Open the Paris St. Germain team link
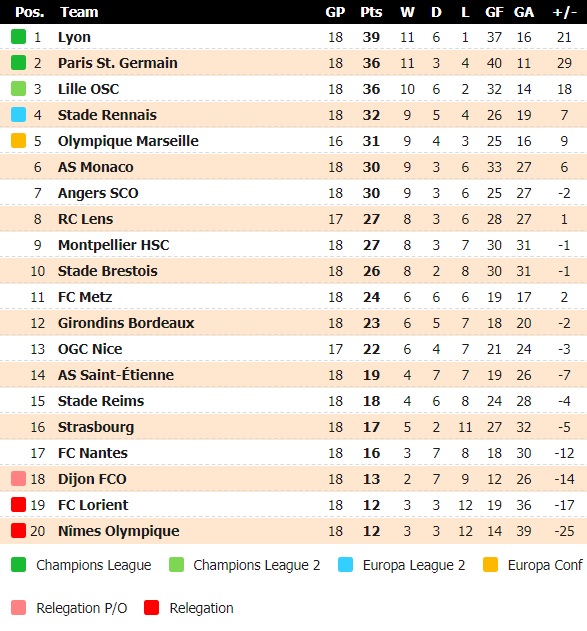 click(117, 63)
